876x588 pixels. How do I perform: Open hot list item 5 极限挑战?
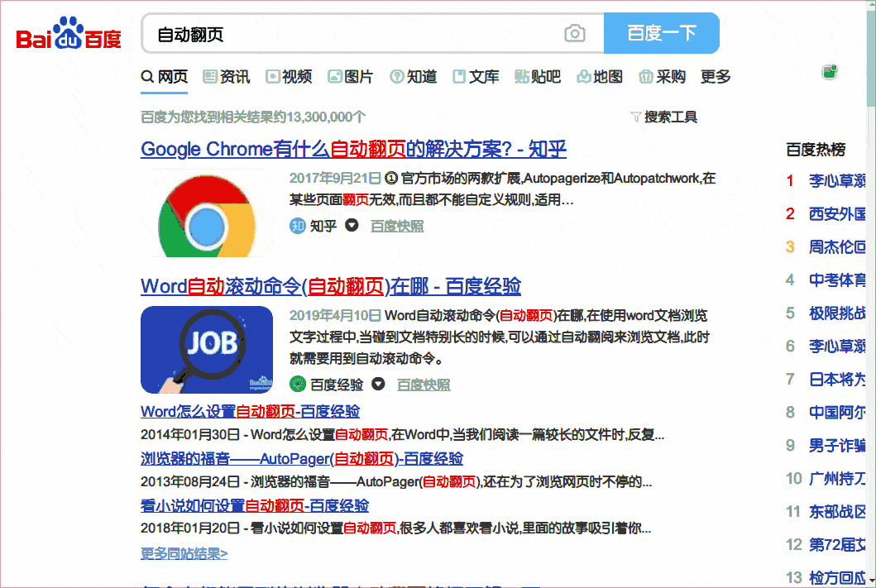click(837, 313)
